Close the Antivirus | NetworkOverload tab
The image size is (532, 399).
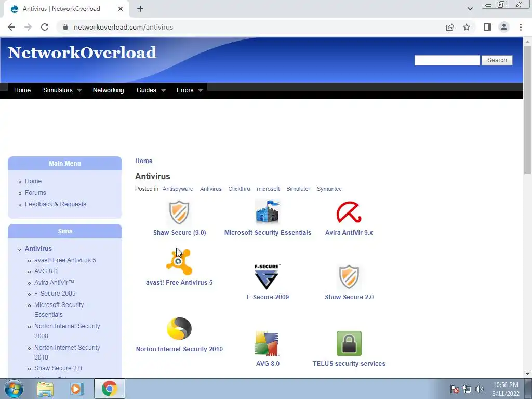point(121,9)
